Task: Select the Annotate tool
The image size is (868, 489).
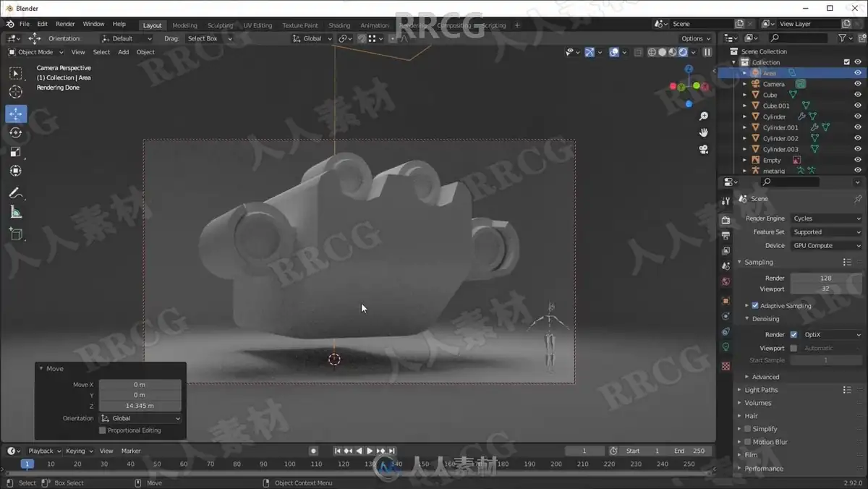Action: pyautogui.click(x=16, y=193)
